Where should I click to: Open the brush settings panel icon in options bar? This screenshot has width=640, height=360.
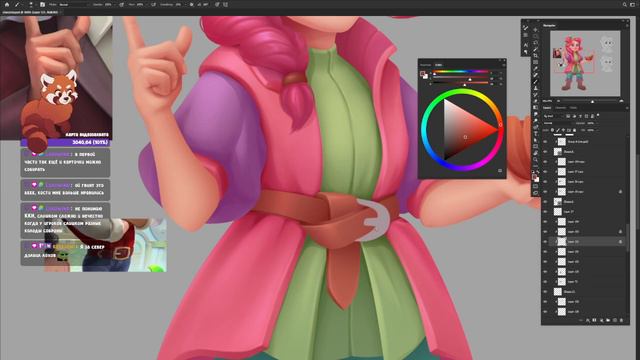point(42,4)
